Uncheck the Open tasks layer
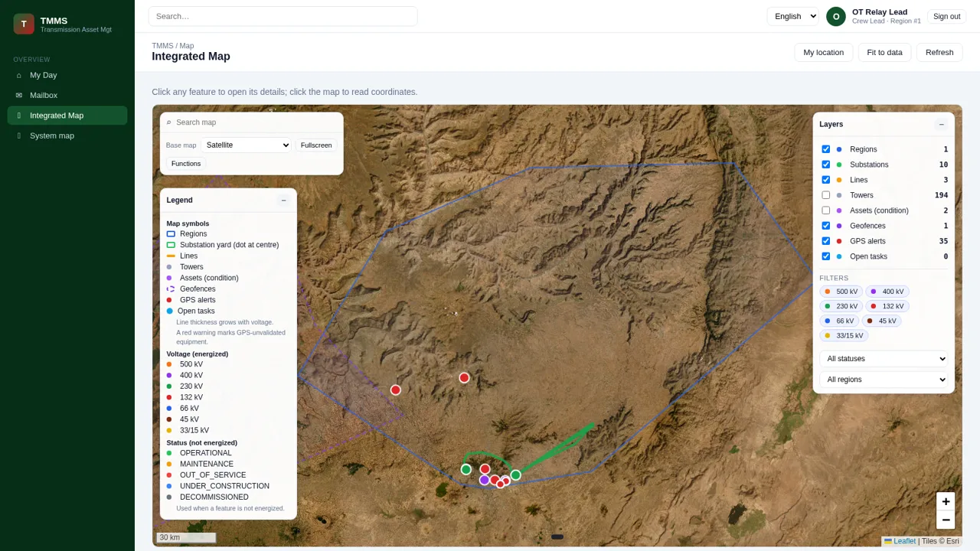The image size is (980, 551). click(825, 256)
